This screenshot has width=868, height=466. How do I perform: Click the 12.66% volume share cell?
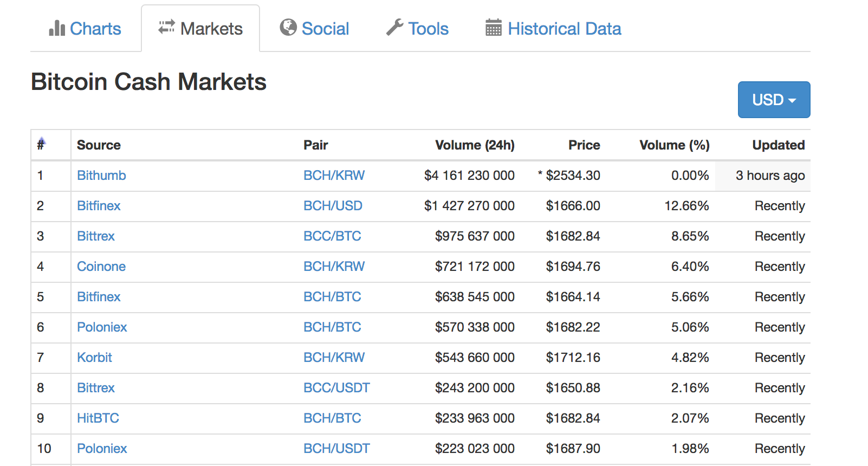coord(686,206)
